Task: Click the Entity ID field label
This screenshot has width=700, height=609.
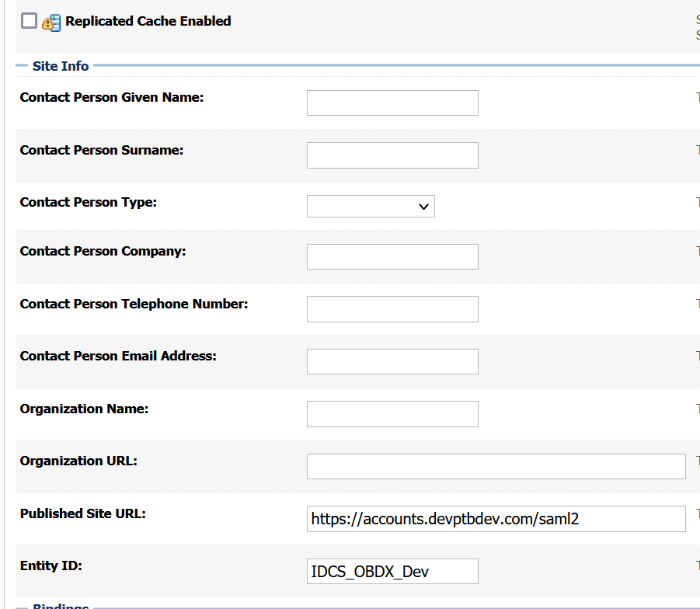Action: [50, 565]
